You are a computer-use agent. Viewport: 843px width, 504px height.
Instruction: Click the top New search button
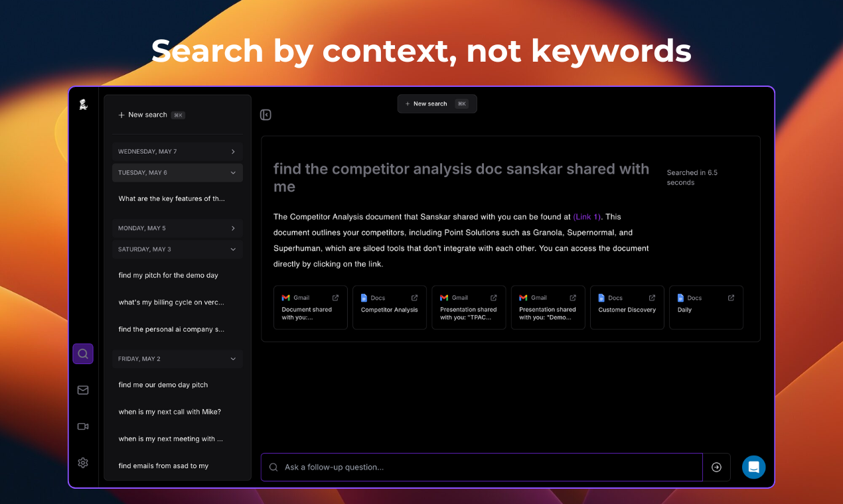[437, 103]
